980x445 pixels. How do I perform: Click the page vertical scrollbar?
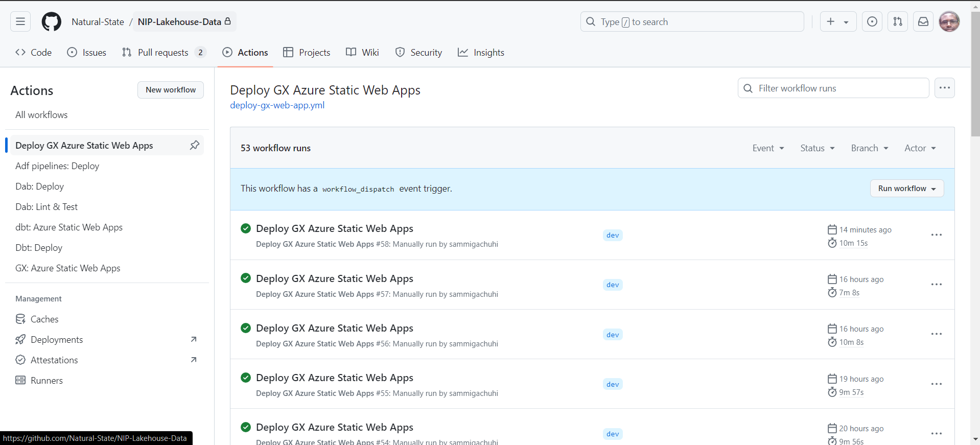click(x=975, y=74)
